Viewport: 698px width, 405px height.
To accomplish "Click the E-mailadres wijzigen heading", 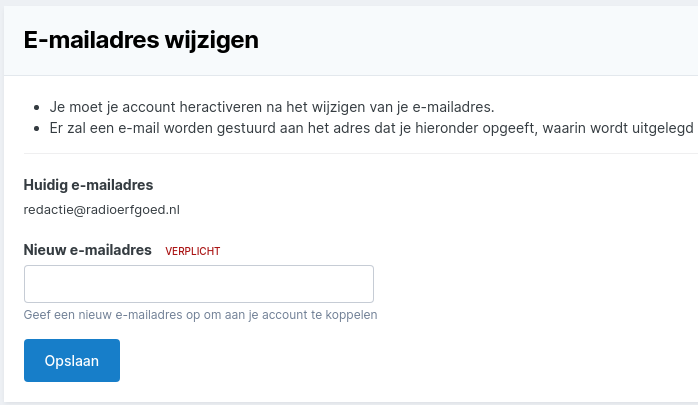I will tap(141, 40).
